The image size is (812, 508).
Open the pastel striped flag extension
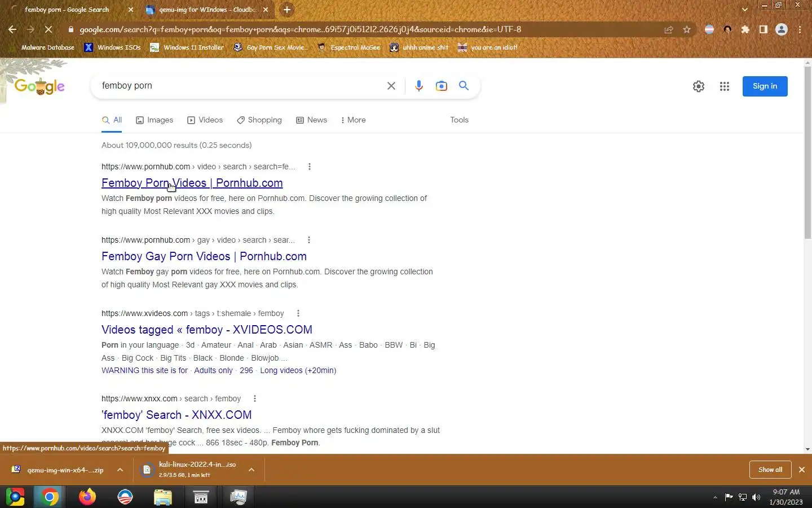[709, 29]
